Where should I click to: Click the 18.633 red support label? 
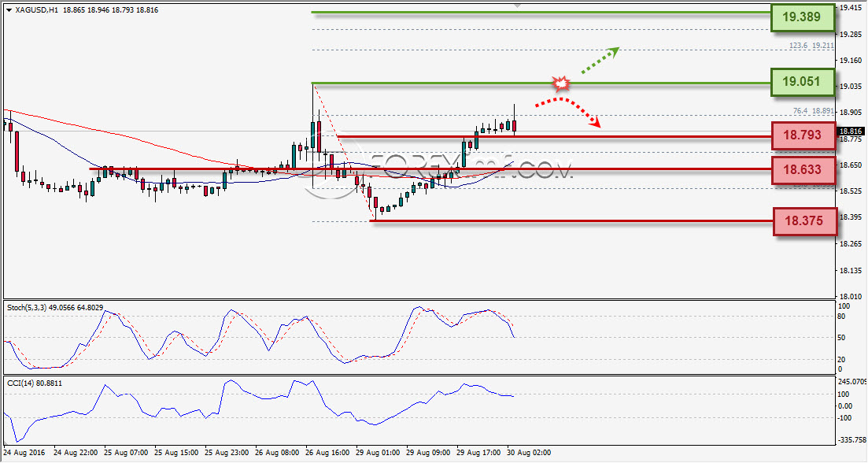(803, 169)
